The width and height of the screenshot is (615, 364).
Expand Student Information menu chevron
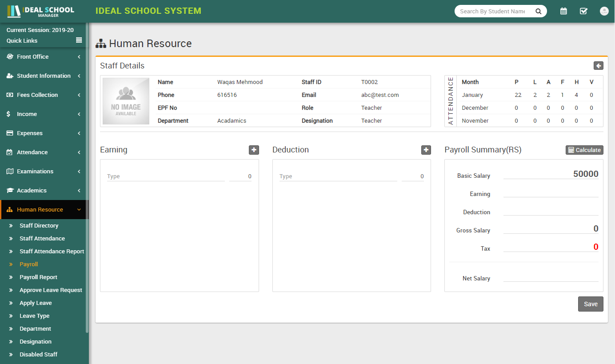click(79, 76)
